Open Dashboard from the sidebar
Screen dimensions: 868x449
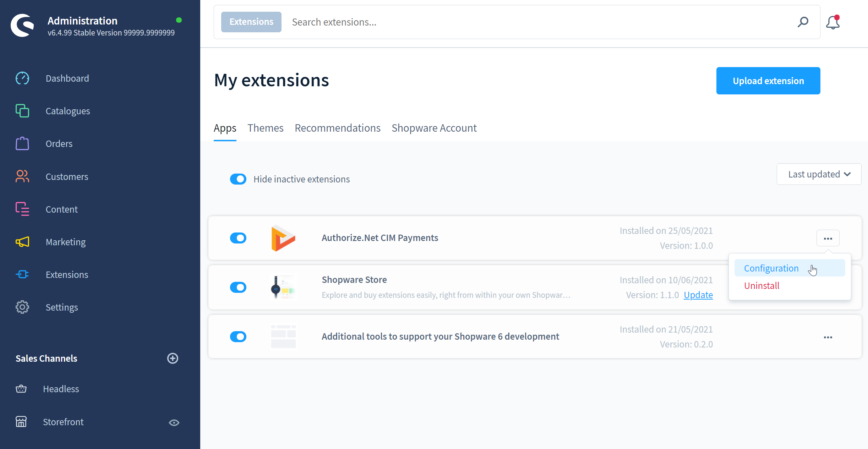tap(67, 78)
